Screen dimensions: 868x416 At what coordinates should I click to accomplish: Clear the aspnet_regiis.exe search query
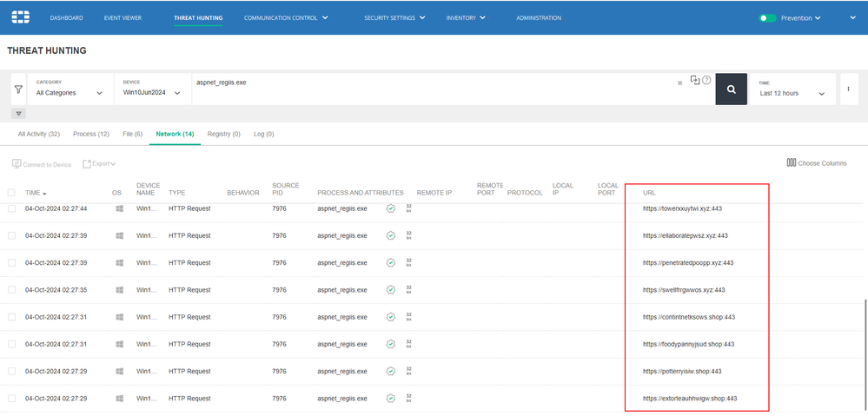679,83
